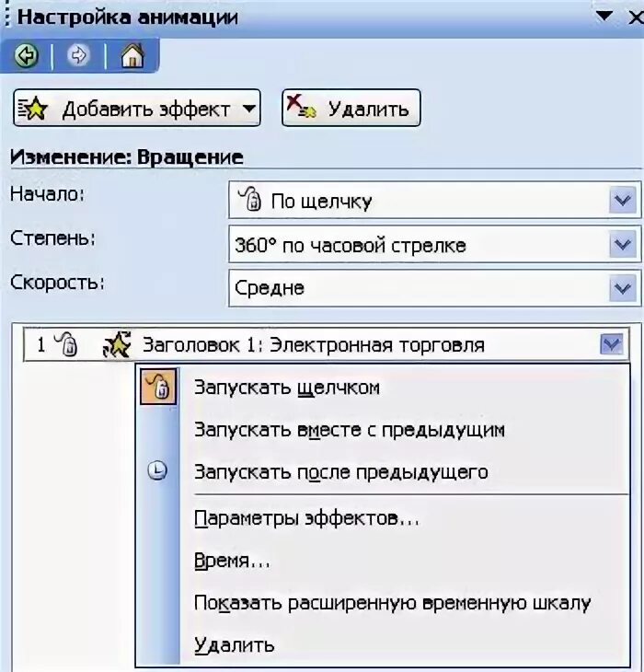The image size is (644, 672).
Task: Click the star icon on Добавить эффект
Action: [x=33, y=109]
